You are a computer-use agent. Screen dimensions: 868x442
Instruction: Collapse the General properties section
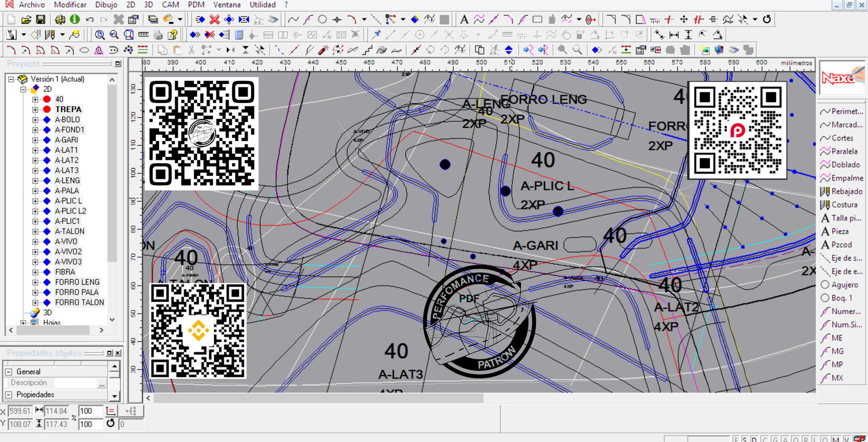pos(9,372)
